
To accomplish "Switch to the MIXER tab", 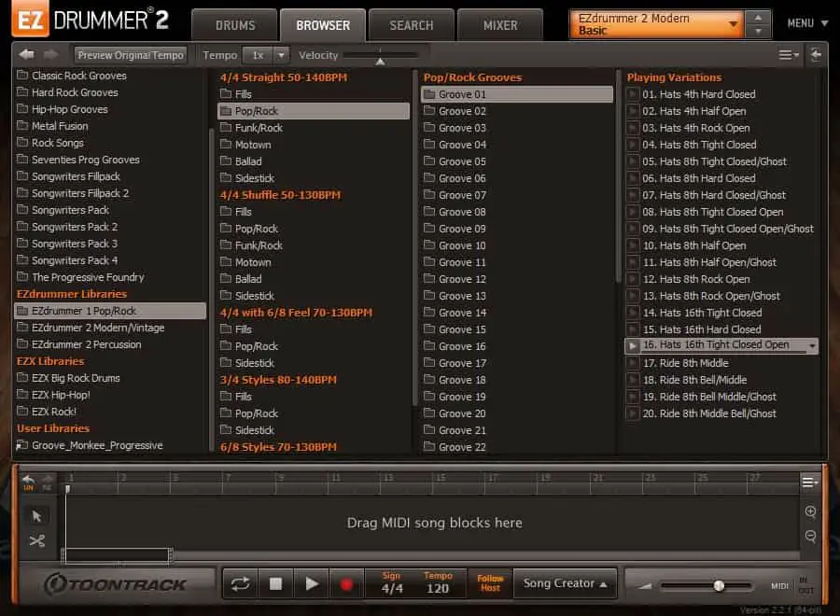I will (500, 25).
